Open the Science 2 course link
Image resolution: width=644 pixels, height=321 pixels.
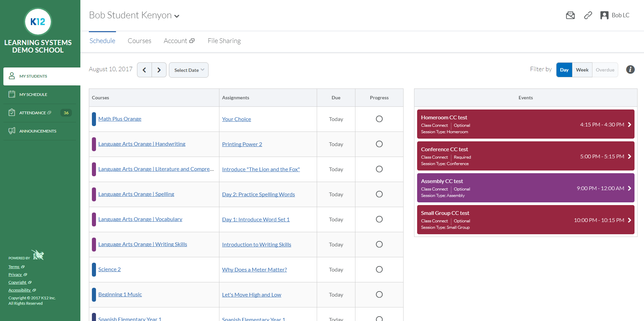(110, 269)
